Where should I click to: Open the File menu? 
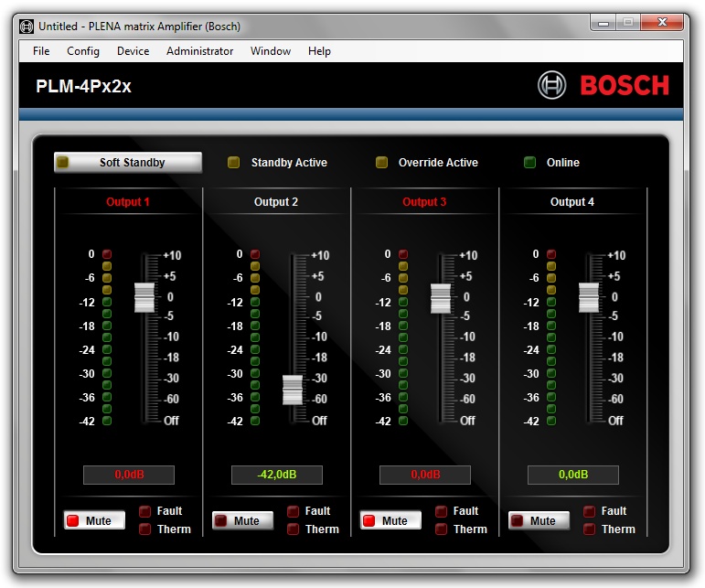pos(41,51)
